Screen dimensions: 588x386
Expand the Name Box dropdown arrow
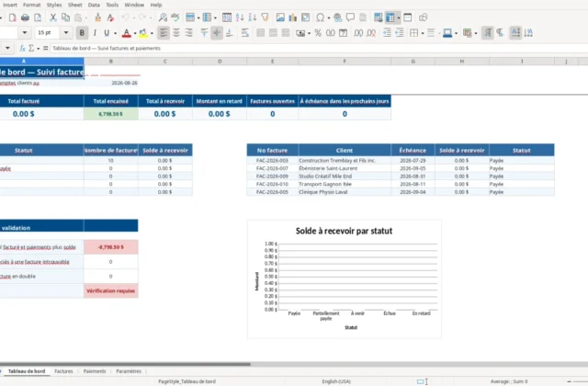tap(7, 48)
